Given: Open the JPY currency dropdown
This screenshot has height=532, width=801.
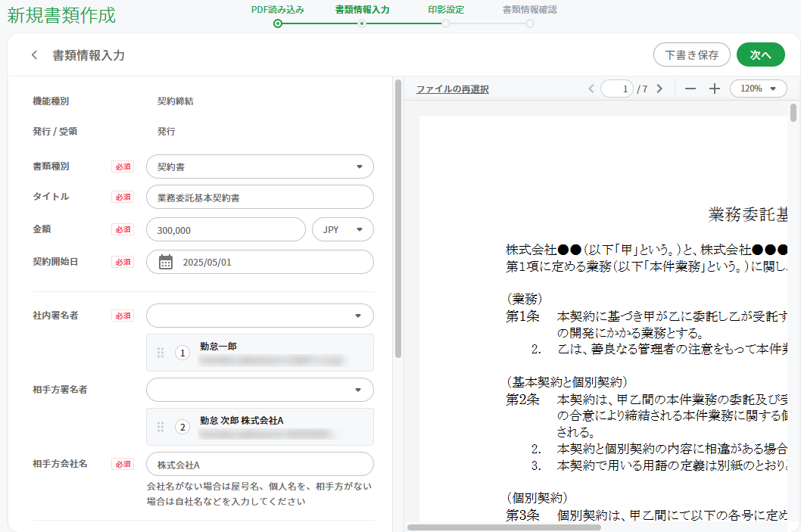Looking at the screenshot, I should (x=343, y=230).
